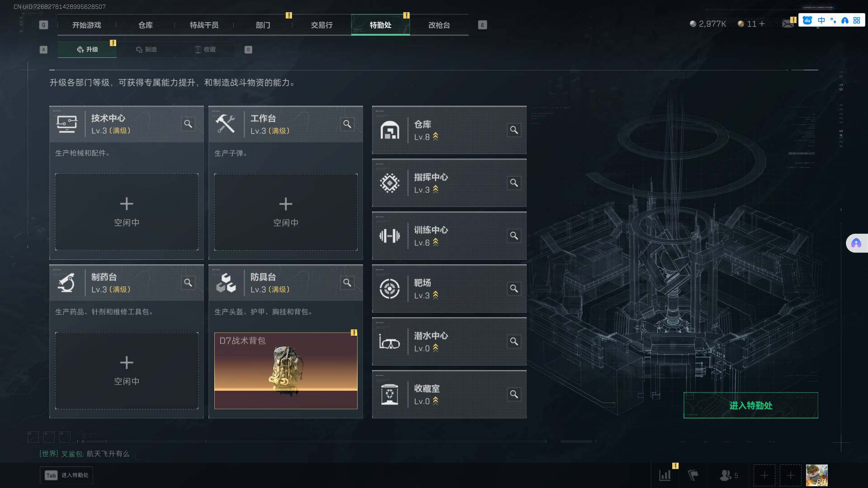Click the friends icon showing 5
Image resolution: width=868 pixels, height=488 pixels.
(x=729, y=475)
